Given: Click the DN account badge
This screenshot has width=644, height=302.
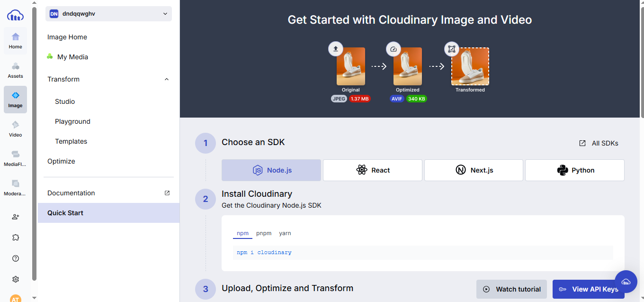Looking at the screenshot, I should (x=54, y=14).
